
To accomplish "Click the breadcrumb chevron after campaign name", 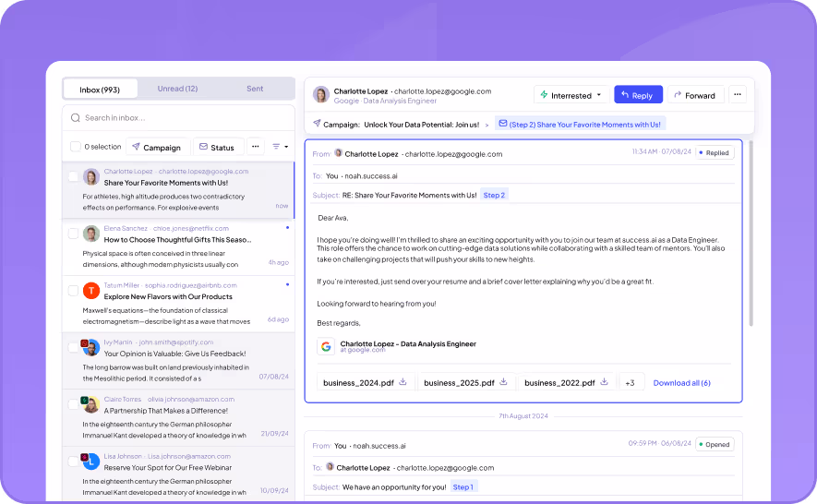I will click(x=487, y=126).
